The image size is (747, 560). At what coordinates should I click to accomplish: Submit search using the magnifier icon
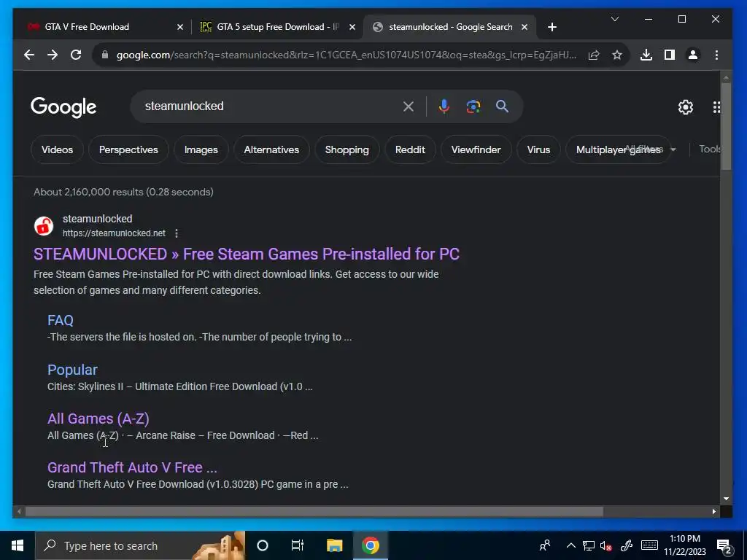point(502,106)
